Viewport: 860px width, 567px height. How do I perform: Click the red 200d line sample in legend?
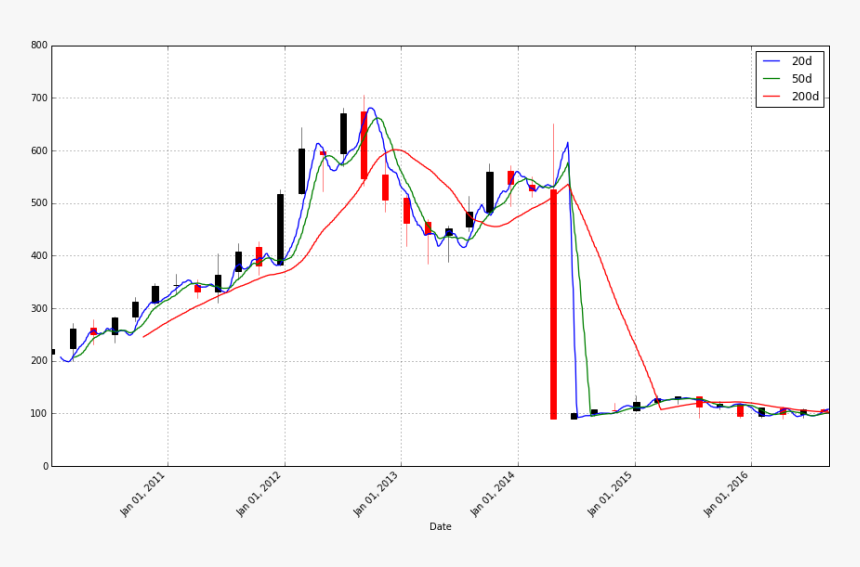[x=774, y=97]
